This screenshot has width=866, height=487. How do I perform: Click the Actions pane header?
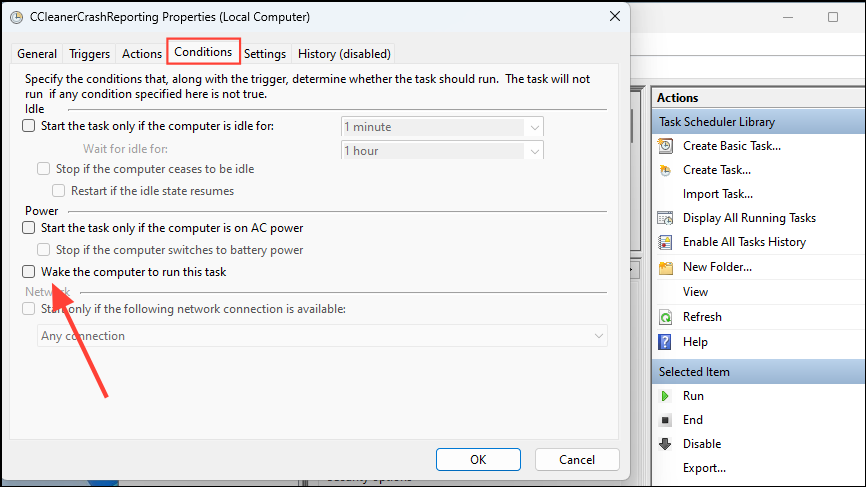pos(759,98)
